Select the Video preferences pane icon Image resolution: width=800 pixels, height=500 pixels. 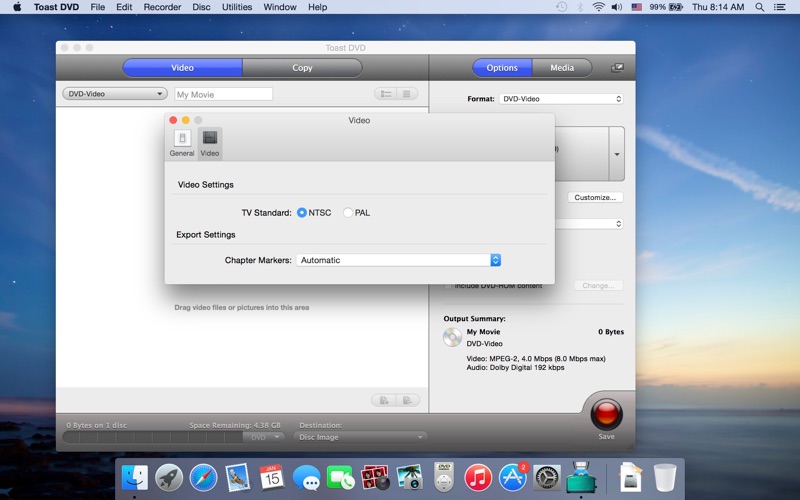point(210,143)
